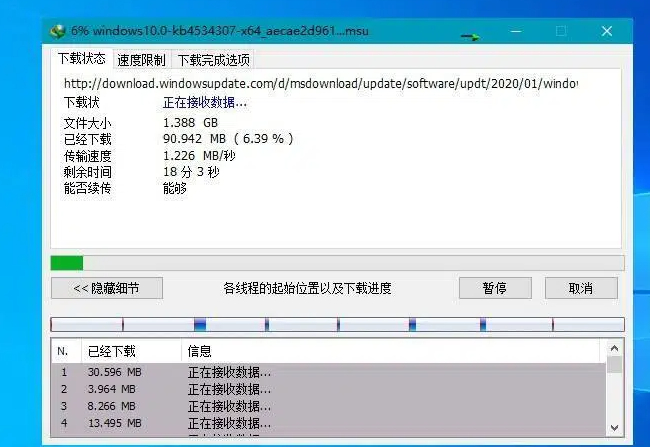Click the 各线程的起始位置以及下载进度 label

307,288
